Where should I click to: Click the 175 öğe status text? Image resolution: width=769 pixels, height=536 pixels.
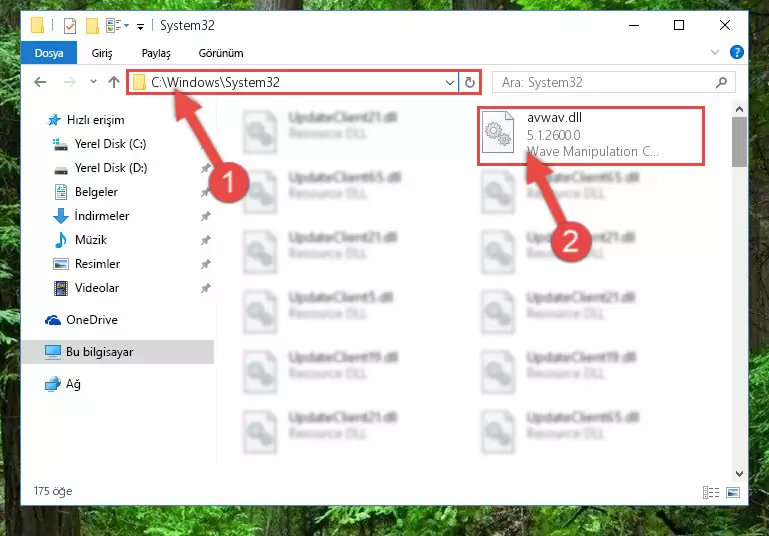click(x=53, y=491)
